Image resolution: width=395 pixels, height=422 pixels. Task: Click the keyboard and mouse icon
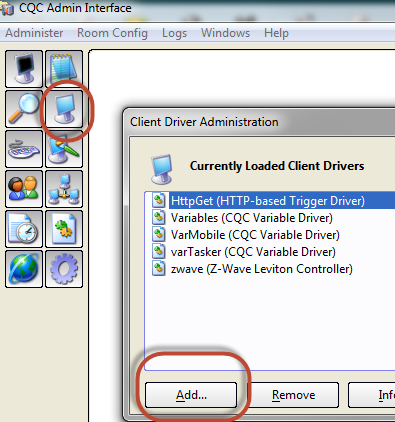pyautogui.click(x=24, y=149)
